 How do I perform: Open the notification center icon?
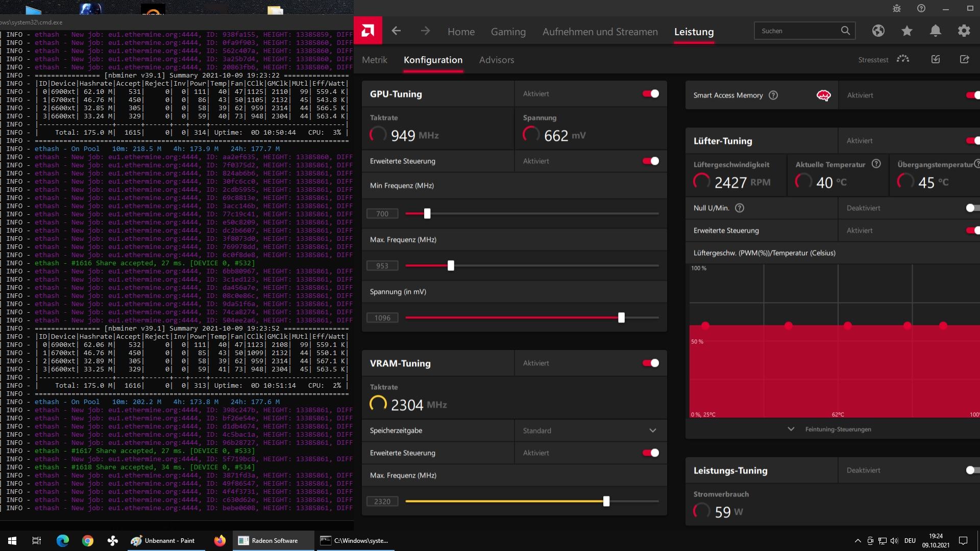[963, 541]
